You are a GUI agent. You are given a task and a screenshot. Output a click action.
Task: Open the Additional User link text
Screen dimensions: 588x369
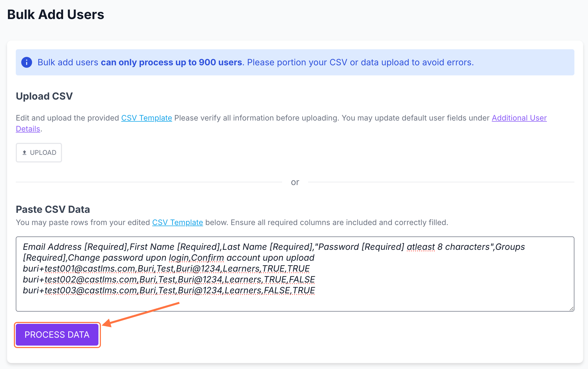519,118
